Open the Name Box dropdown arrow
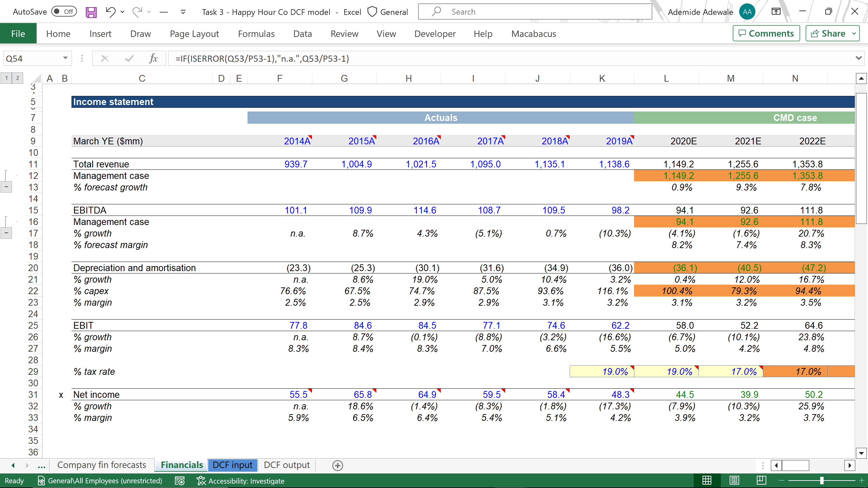The height and width of the screenshot is (488, 868). click(65, 58)
